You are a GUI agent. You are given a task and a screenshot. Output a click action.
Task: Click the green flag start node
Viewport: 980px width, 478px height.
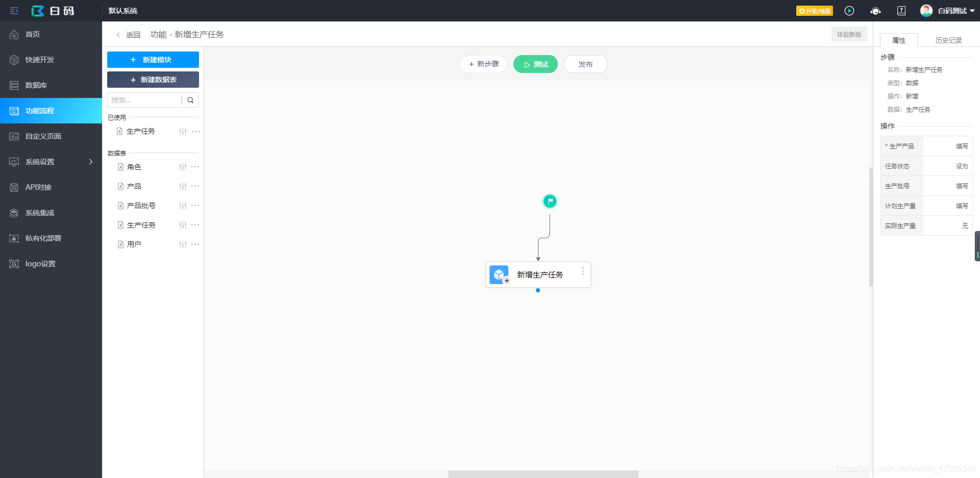[550, 202]
